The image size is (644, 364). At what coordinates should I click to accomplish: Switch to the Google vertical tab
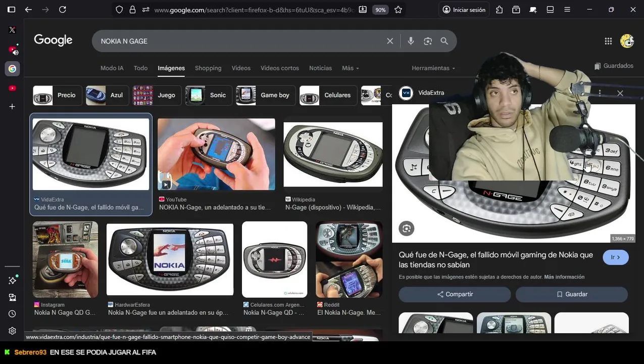point(12,69)
